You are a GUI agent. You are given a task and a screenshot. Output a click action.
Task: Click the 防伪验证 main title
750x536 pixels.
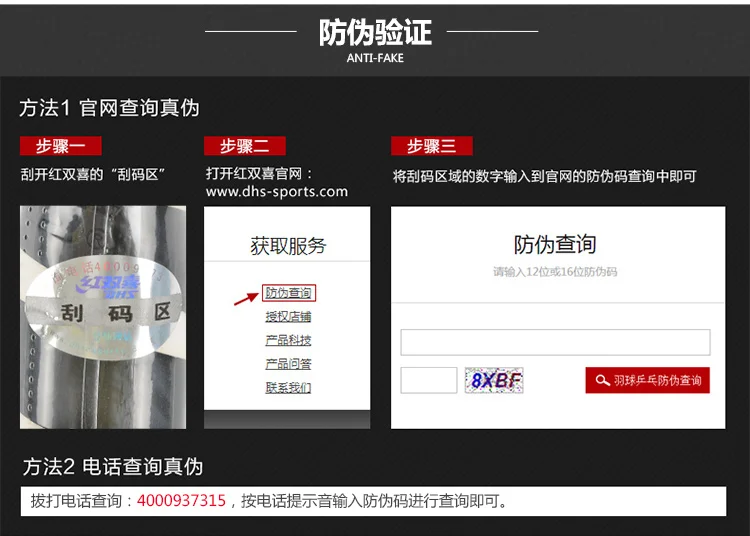click(x=375, y=33)
